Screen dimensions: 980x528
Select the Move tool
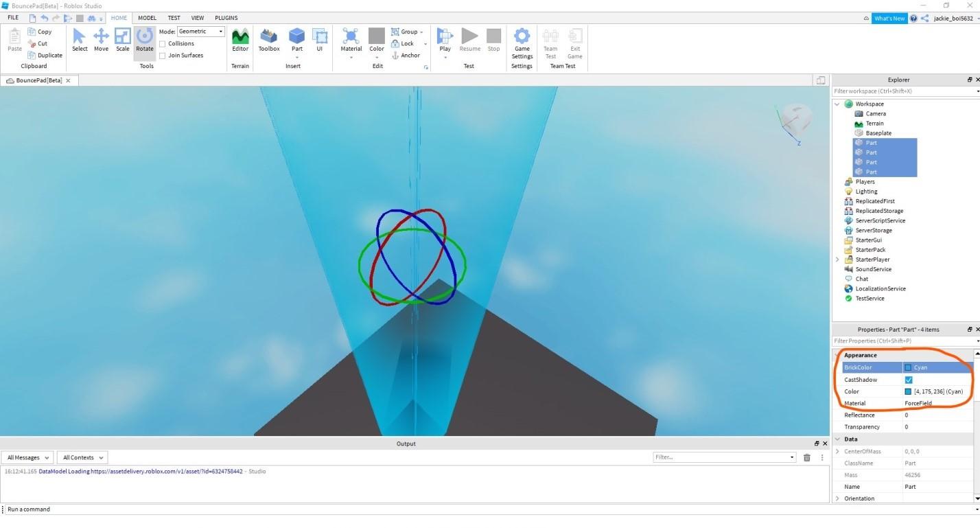point(101,40)
